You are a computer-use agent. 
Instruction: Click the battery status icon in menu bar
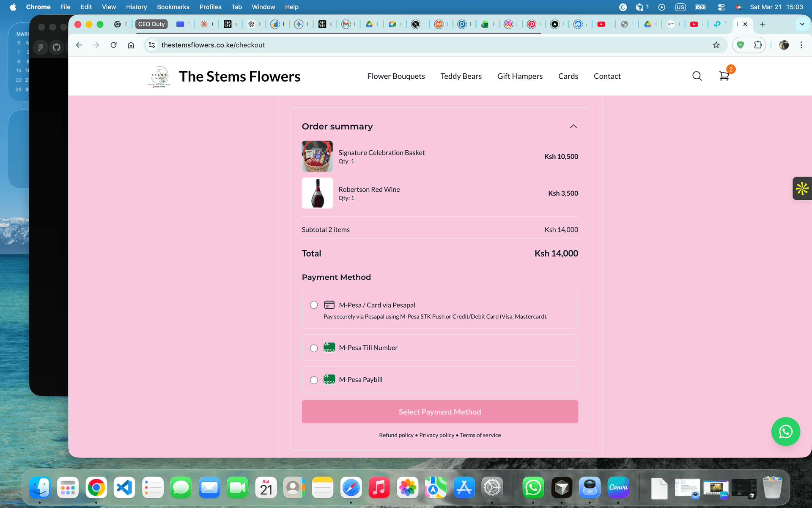pos(701,7)
